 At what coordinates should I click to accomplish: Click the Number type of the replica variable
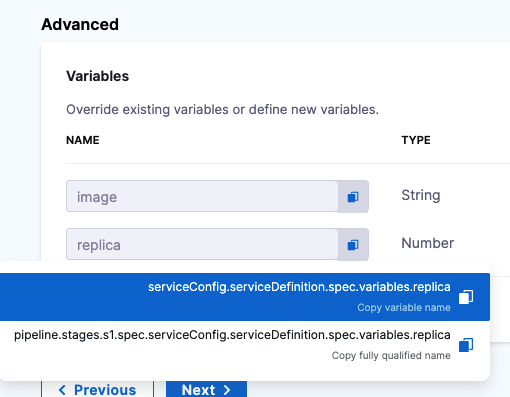click(427, 243)
